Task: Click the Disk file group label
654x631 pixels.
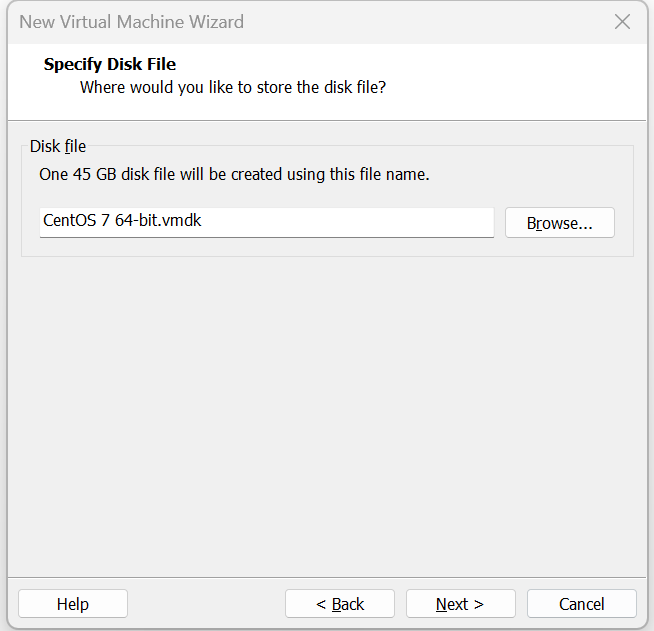Action: (x=58, y=147)
